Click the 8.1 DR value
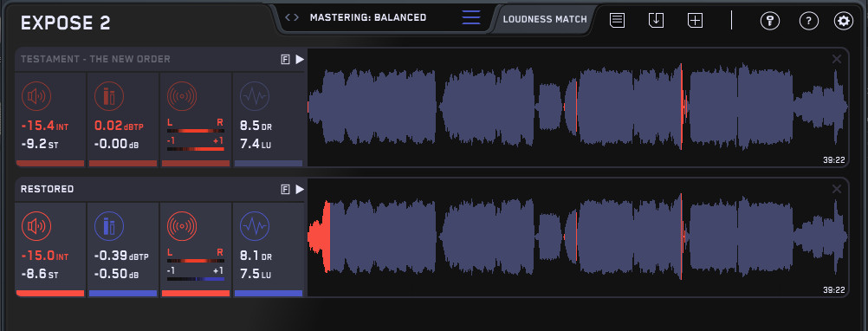This screenshot has height=331, width=868. point(256,256)
